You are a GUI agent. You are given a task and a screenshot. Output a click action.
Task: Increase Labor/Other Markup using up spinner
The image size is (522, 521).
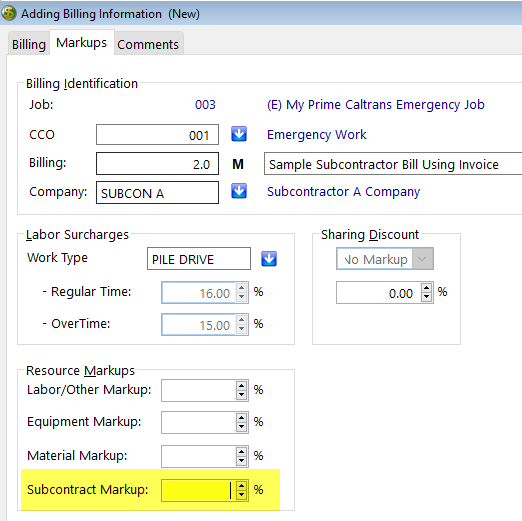coord(241,386)
